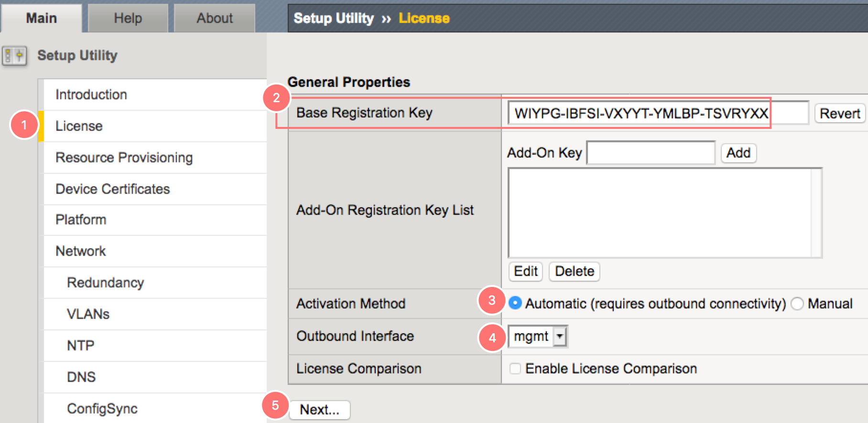Click into the Add-On Key input

pos(651,153)
